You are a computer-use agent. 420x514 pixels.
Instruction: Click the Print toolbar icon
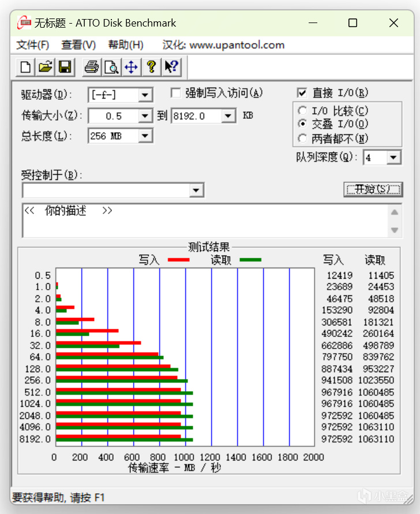[x=92, y=67]
